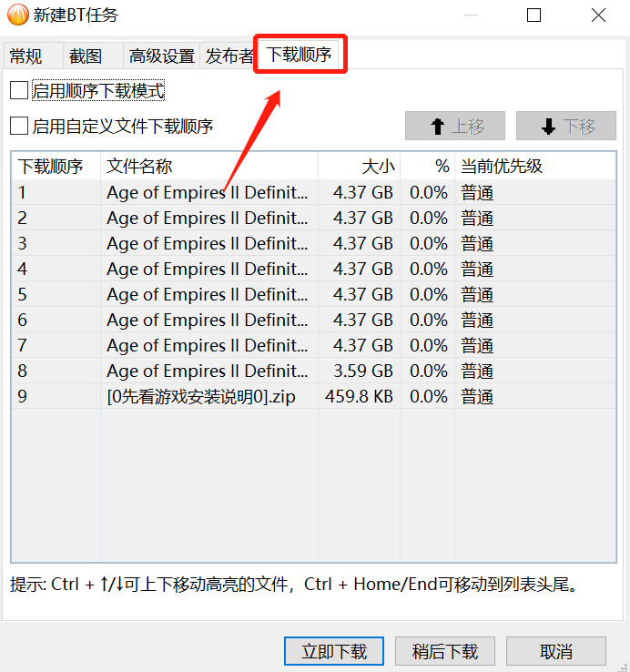Viewport: 630px width, 672px height.
Task: Select file row with download order 4
Action: (x=314, y=269)
